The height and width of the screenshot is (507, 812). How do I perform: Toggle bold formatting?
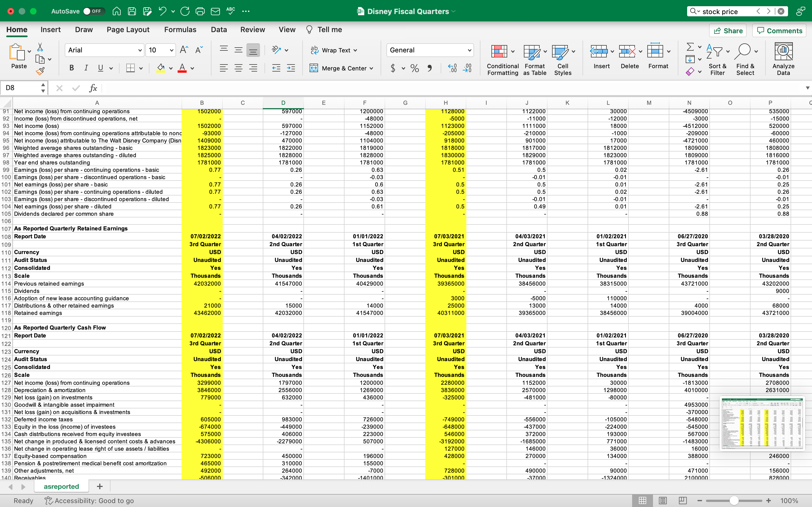[71, 68]
